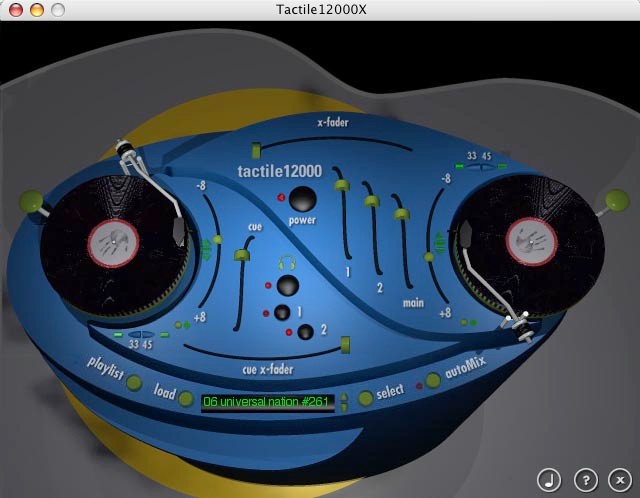Click the left deck green indicator dots

point(182,325)
